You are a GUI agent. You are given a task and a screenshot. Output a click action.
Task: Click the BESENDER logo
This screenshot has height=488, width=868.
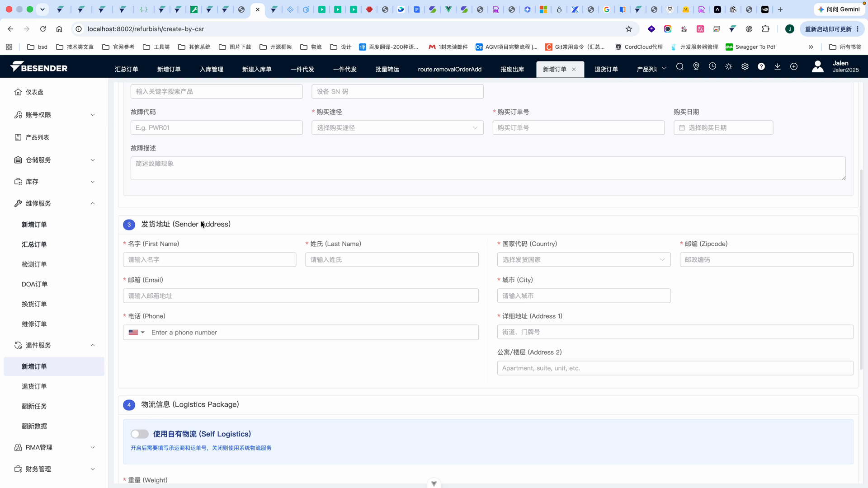tap(39, 67)
